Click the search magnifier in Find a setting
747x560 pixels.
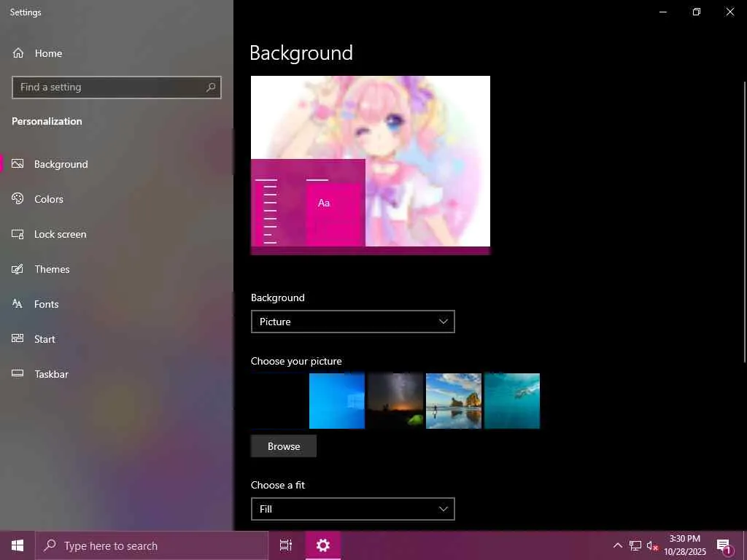point(211,87)
